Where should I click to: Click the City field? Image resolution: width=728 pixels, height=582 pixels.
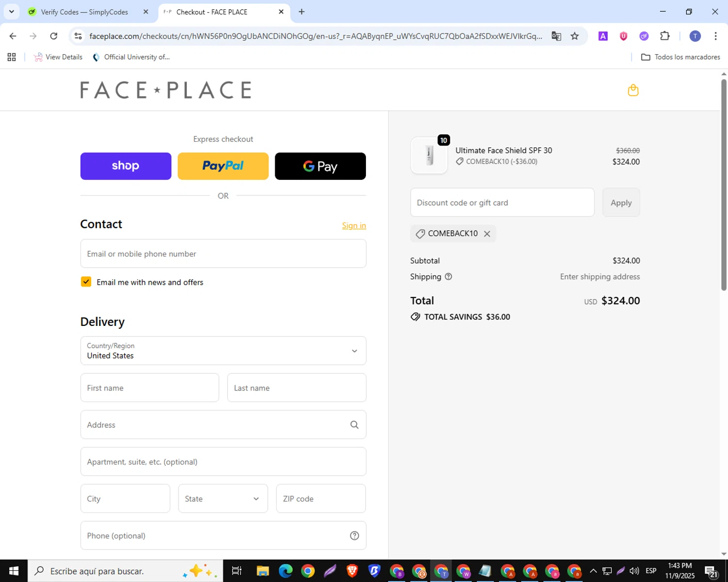125,499
